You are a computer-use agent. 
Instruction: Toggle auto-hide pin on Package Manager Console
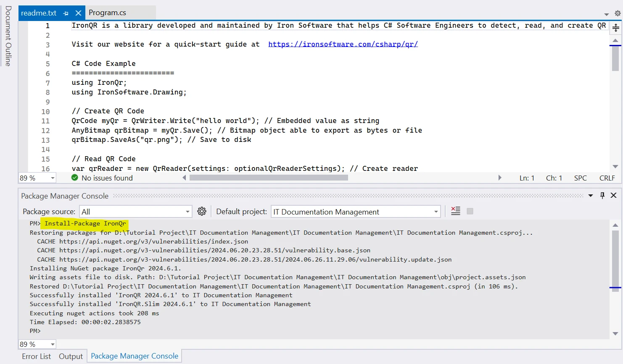(x=602, y=195)
